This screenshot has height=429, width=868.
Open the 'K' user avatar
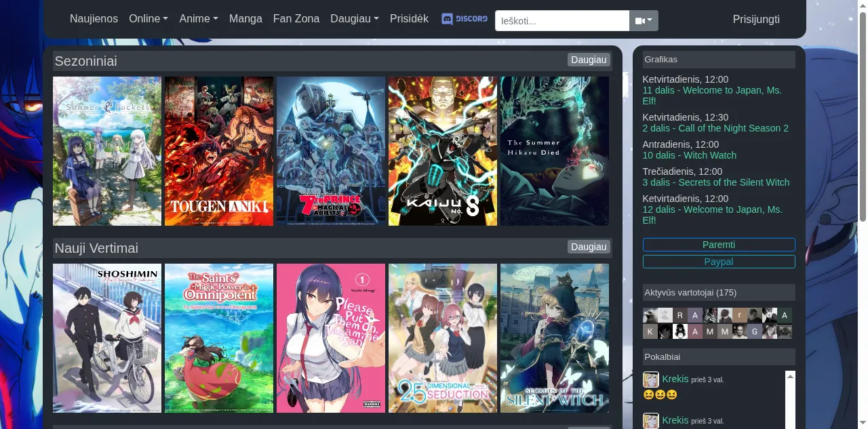point(650,331)
